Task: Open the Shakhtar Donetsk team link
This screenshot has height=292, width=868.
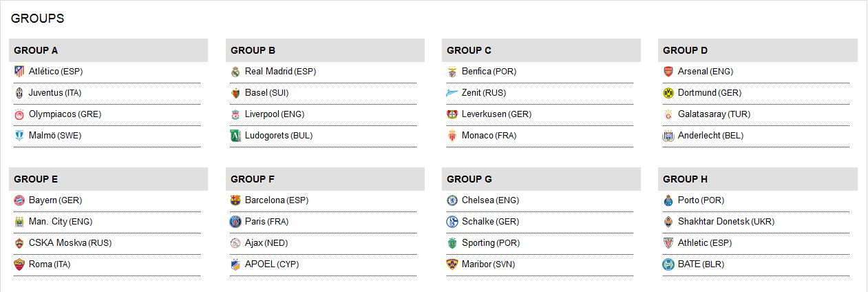Action: click(x=712, y=222)
